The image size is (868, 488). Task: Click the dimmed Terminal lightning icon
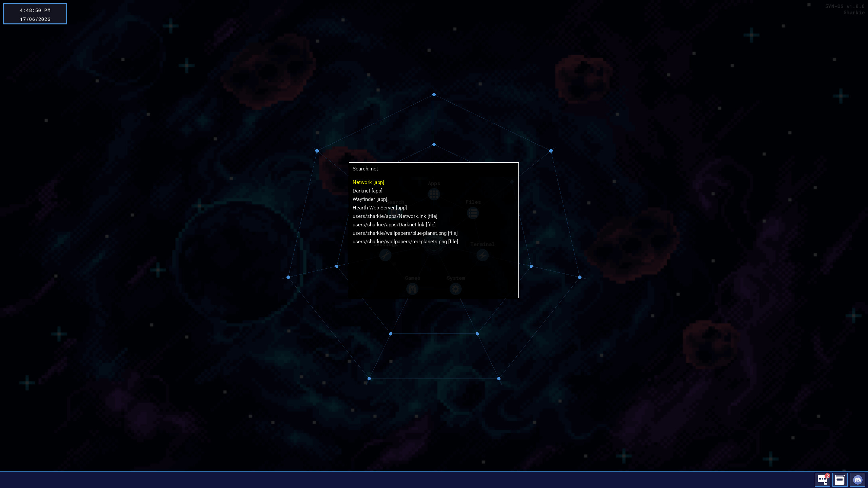(482, 255)
